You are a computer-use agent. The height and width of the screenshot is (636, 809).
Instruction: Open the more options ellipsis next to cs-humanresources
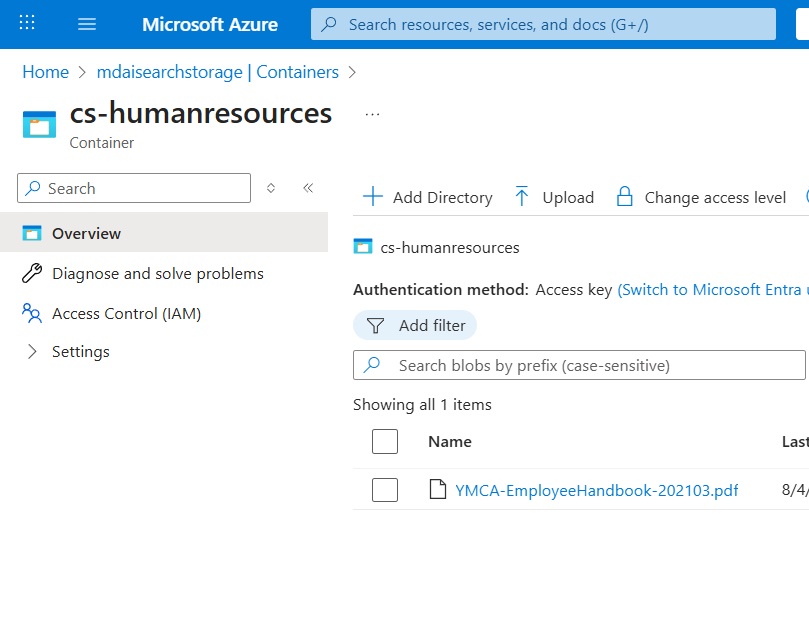(372, 115)
